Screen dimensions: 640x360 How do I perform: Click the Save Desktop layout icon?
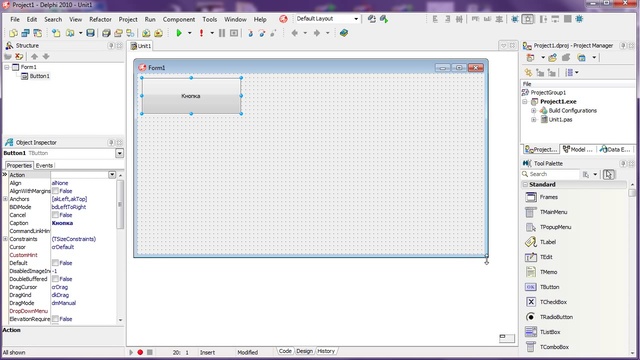click(x=371, y=19)
